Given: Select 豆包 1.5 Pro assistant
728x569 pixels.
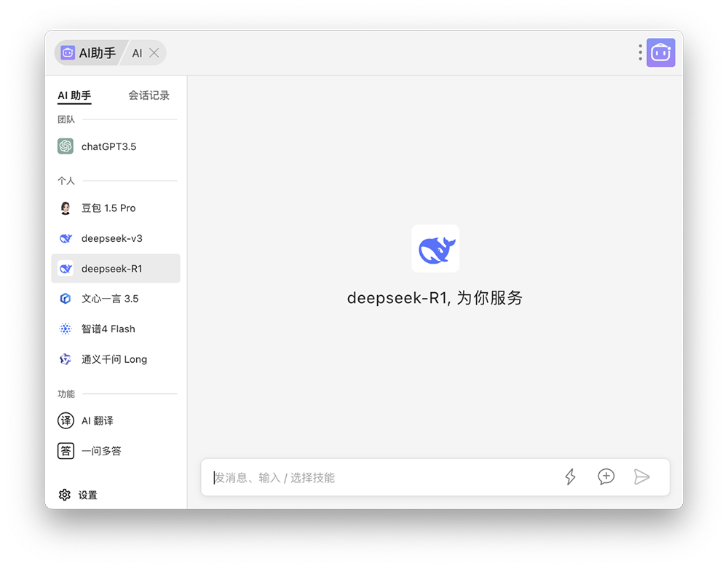Looking at the screenshot, I should click(116, 208).
